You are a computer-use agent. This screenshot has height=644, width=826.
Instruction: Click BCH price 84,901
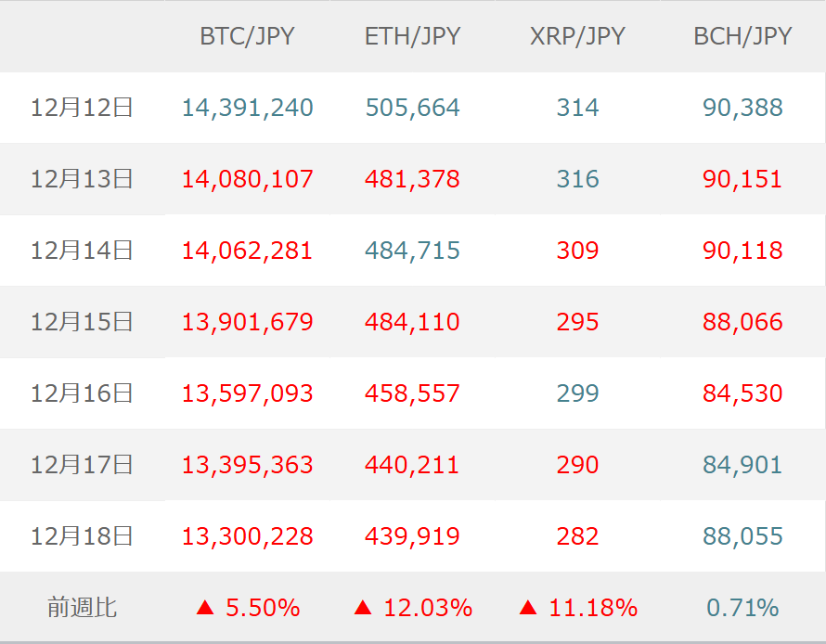click(742, 465)
